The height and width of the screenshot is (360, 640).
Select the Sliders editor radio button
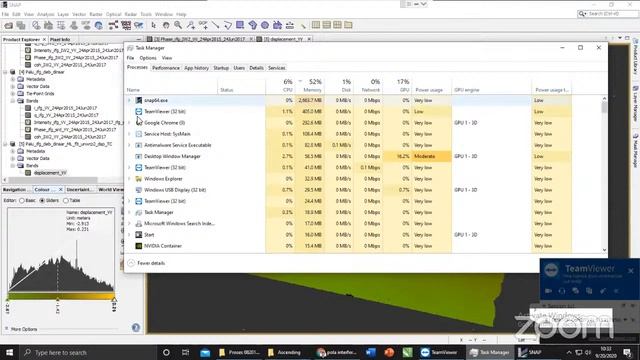click(x=42, y=201)
